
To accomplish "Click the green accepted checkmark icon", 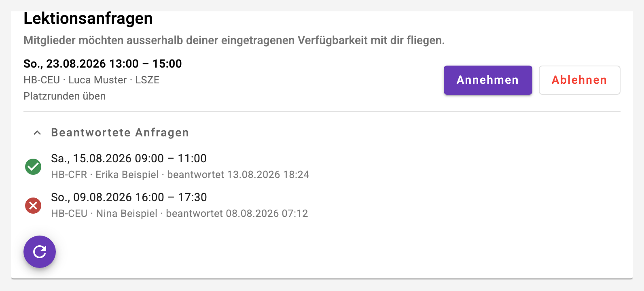I will pos(33,166).
